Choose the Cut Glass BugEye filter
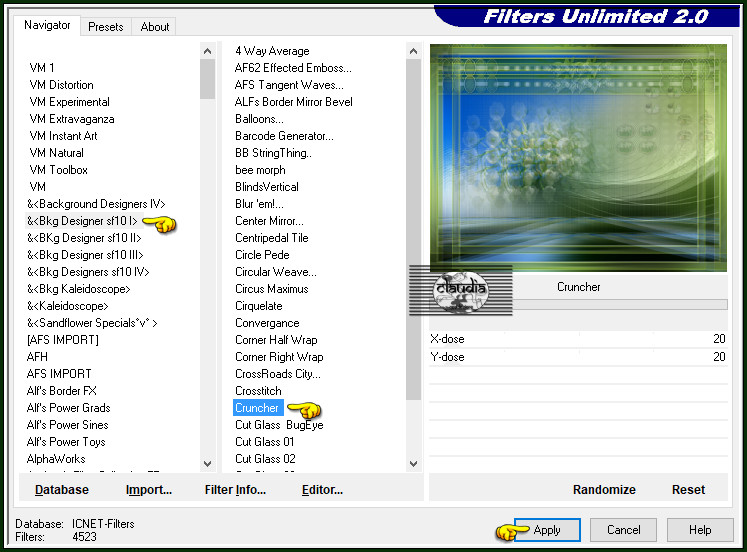Screen dimensions: 747x552 point(279,425)
